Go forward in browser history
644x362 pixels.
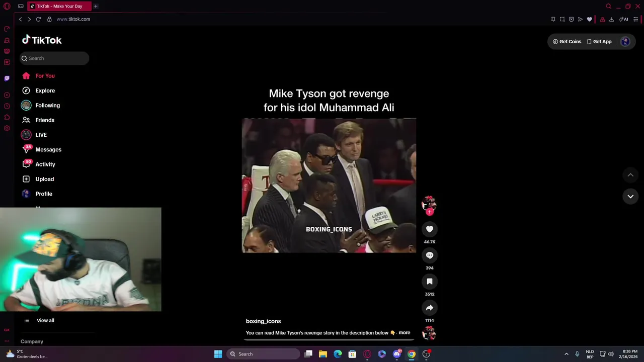click(x=29, y=19)
